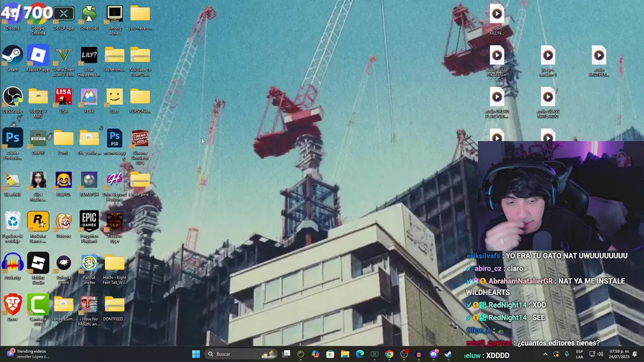
Task: Select juegos random 1 media file
Action: point(548,61)
